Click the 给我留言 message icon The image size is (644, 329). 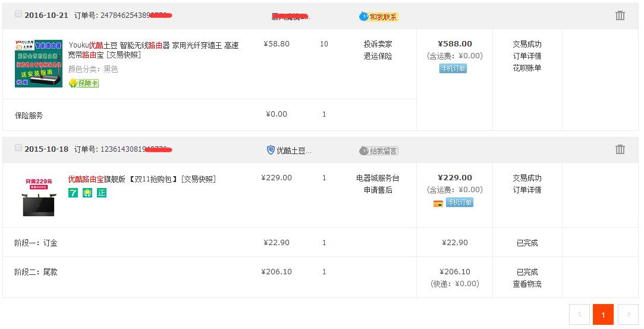click(379, 151)
